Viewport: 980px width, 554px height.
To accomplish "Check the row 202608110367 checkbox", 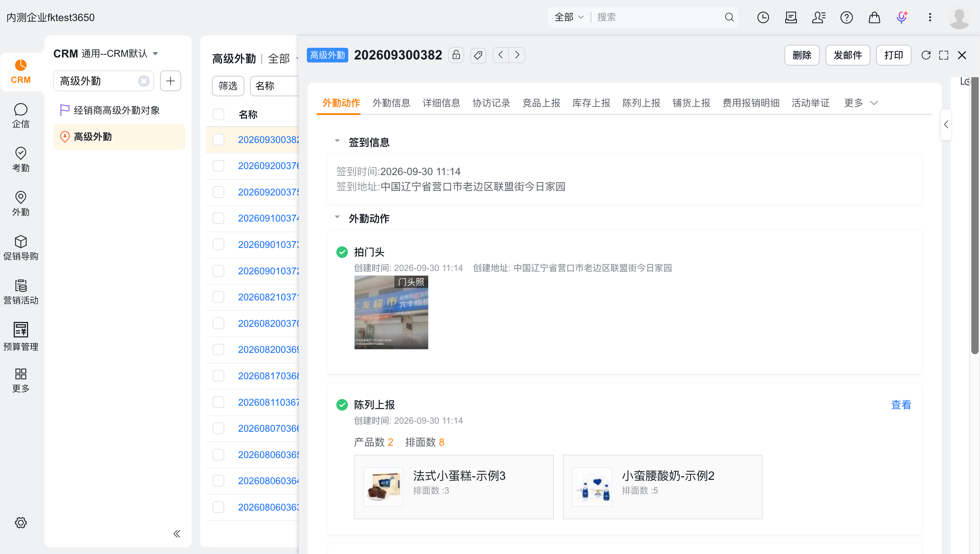I will pos(219,402).
